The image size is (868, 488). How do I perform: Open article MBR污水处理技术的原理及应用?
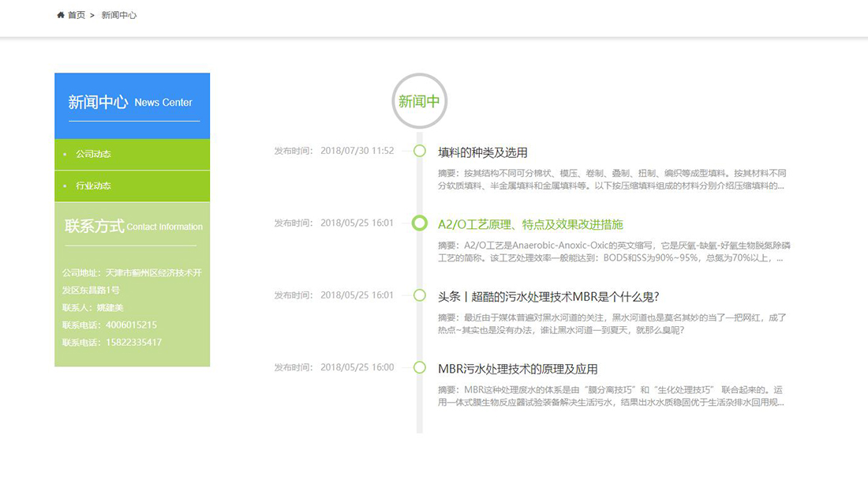click(x=518, y=369)
